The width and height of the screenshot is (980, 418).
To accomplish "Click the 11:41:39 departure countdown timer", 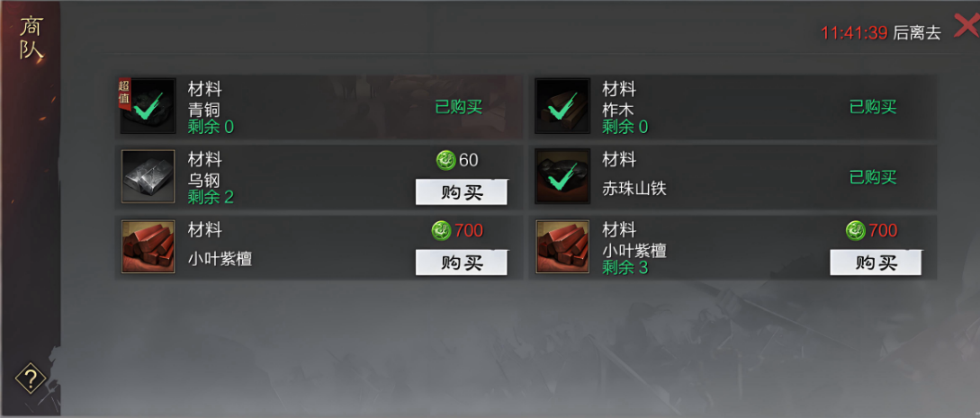I will coord(854,33).
